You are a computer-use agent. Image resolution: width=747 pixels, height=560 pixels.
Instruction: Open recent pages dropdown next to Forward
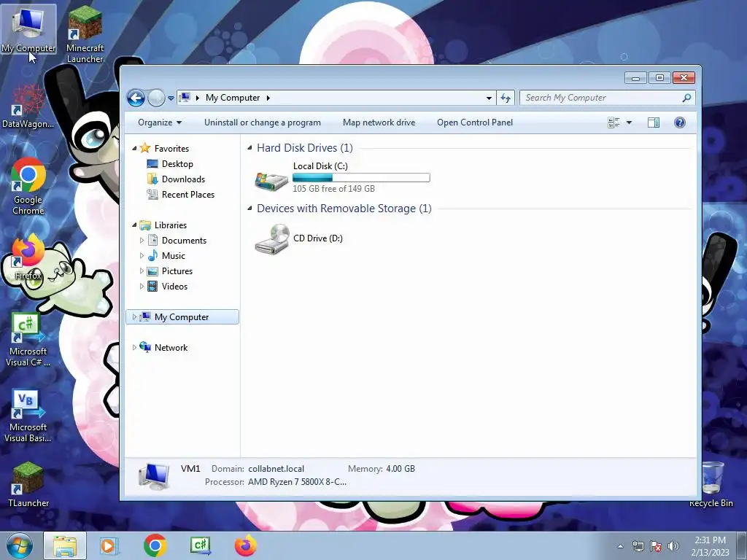coord(171,98)
